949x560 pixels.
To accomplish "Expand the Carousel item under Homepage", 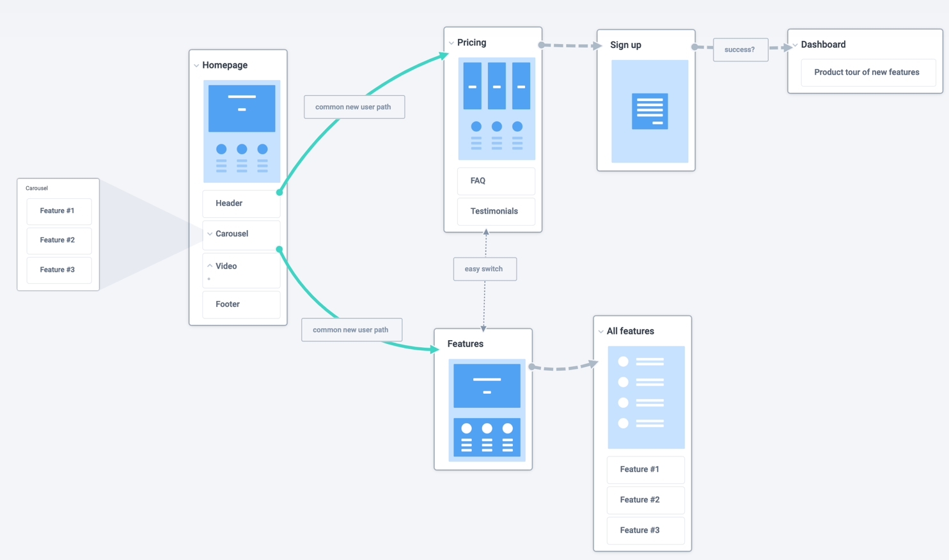I will (209, 233).
